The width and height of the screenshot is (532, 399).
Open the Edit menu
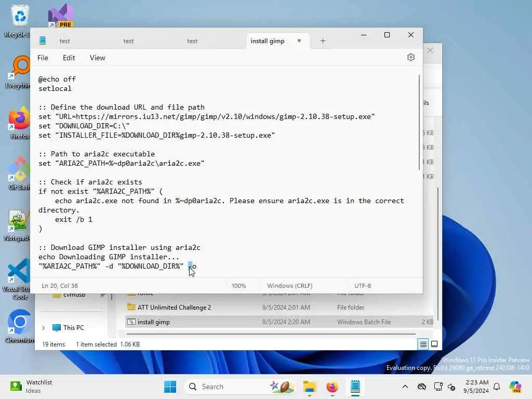click(69, 58)
